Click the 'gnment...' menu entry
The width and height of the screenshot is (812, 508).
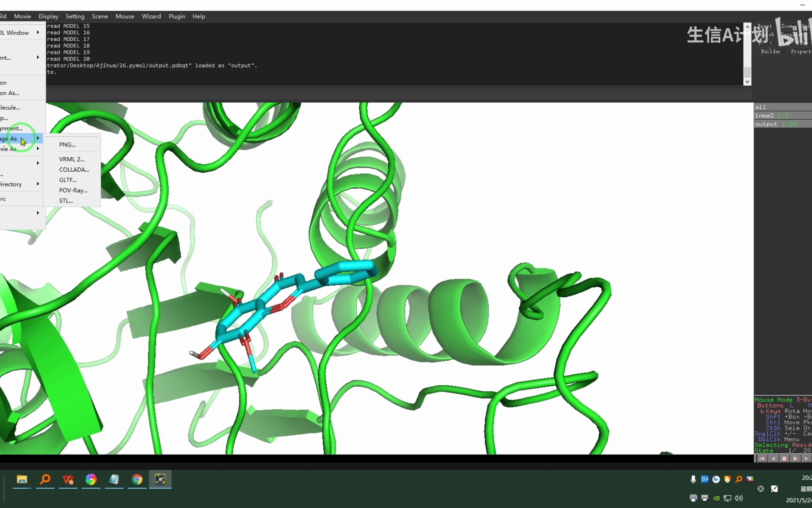(21, 128)
